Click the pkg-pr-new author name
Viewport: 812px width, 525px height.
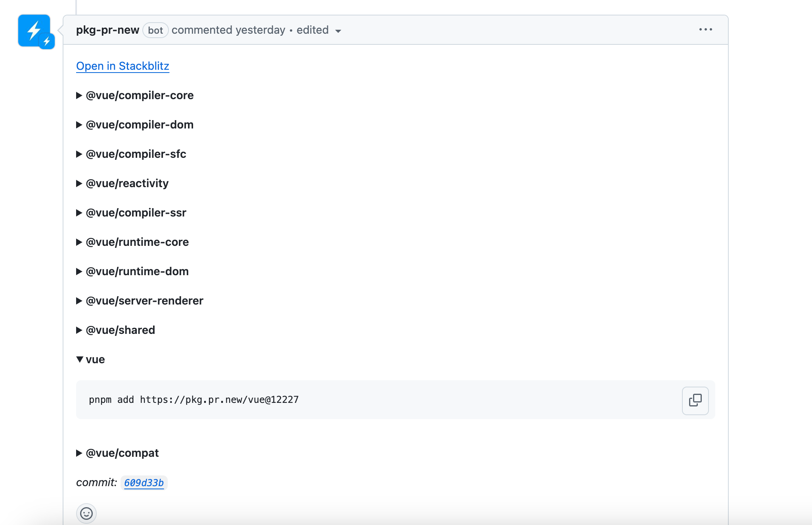(x=107, y=30)
